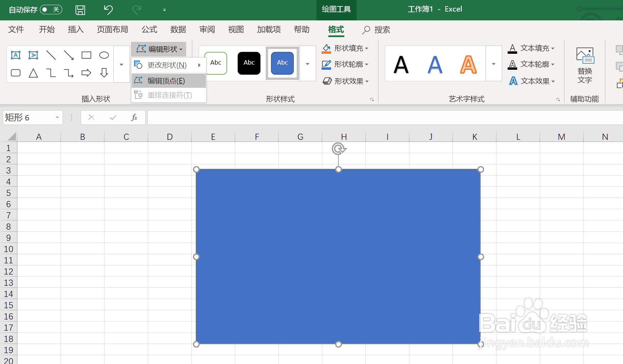Open the WordArt styles dialog launcher
Image resolution: width=623 pixels, height=364 pixels.
tap(558, 99)
